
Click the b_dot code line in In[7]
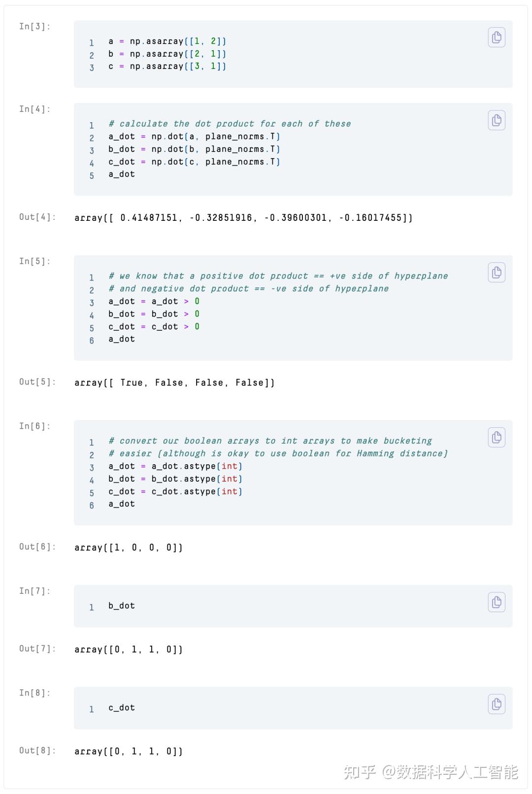click(x=122, y=606)
